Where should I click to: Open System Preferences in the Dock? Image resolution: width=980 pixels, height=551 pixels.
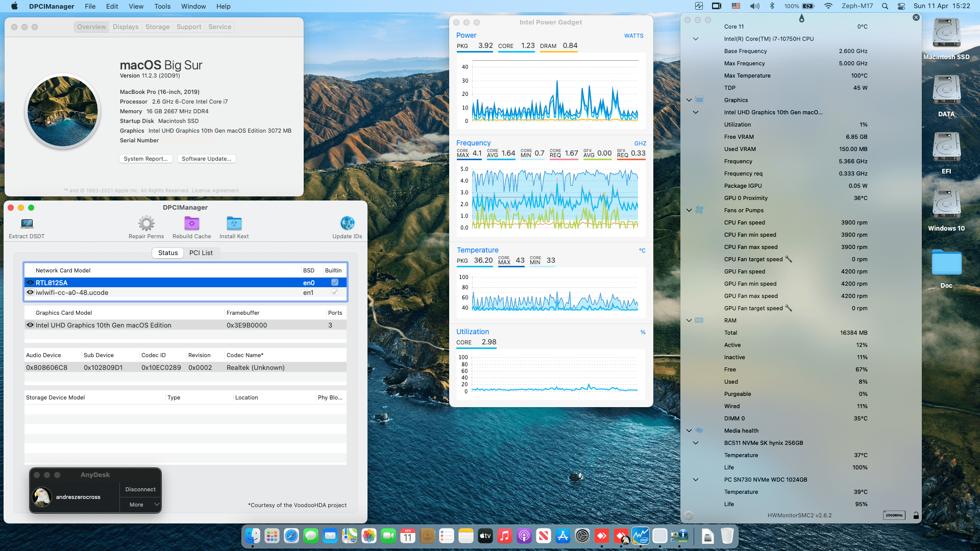(x=582, y=536)
